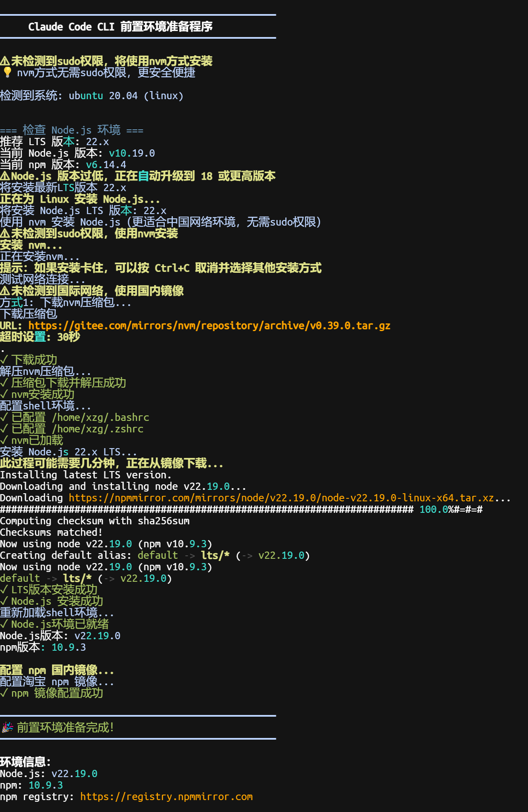Open the npmmirror node v22.19.0 tarball link
Image resolution: width=528 pixels, height=812 pixels.
[x=281, y=498]
